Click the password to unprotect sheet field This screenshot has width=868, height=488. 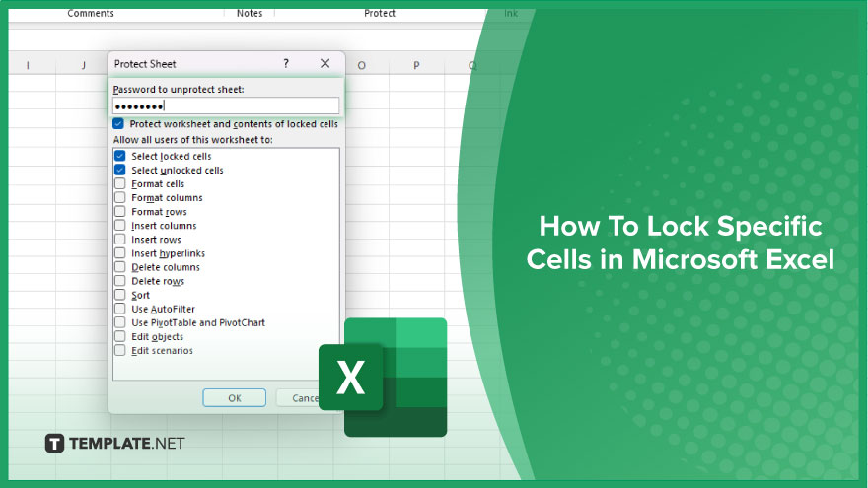(226, 105)
